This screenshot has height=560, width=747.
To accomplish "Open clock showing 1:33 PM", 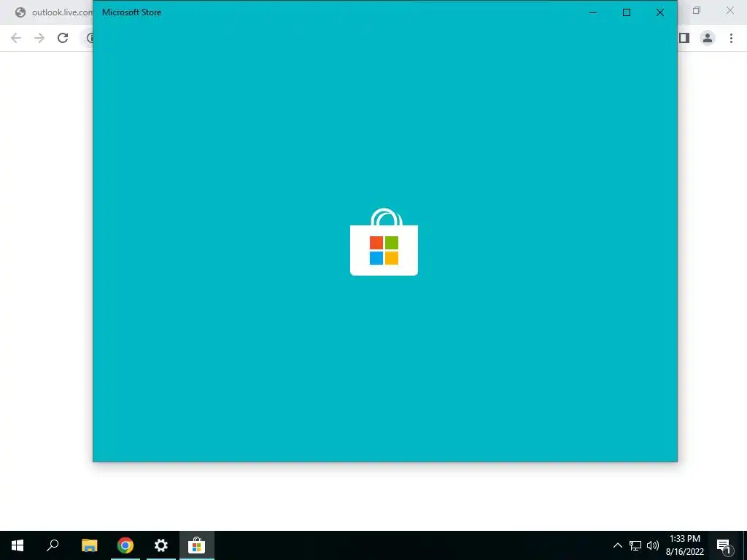I will click(x=685, y=545).
